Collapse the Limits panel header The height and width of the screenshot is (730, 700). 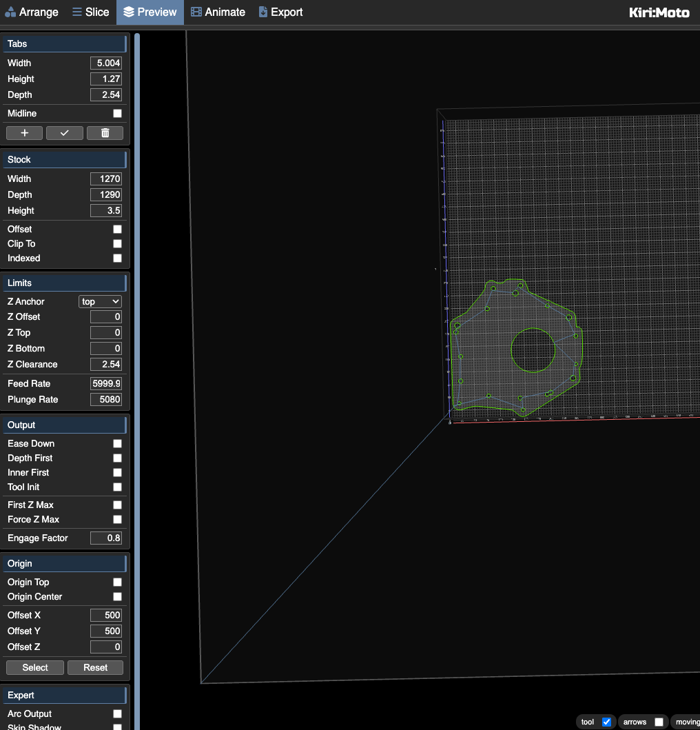(x=65, y=283)
